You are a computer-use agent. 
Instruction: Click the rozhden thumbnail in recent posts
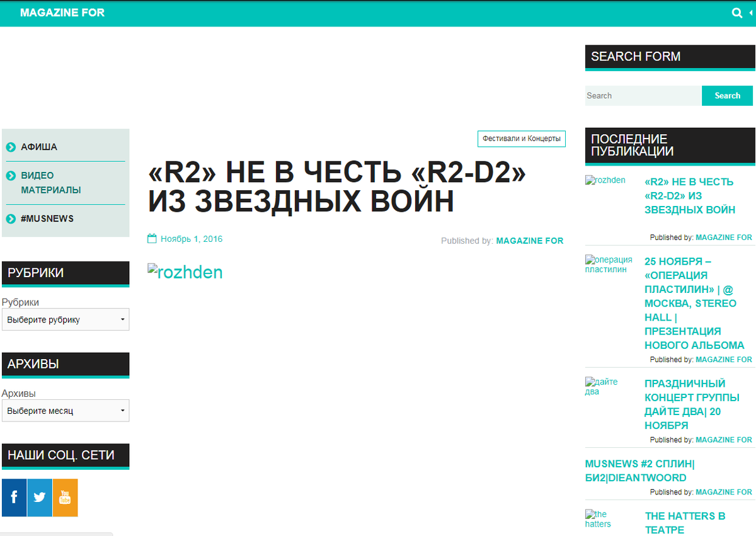click(x=605, y=180)
